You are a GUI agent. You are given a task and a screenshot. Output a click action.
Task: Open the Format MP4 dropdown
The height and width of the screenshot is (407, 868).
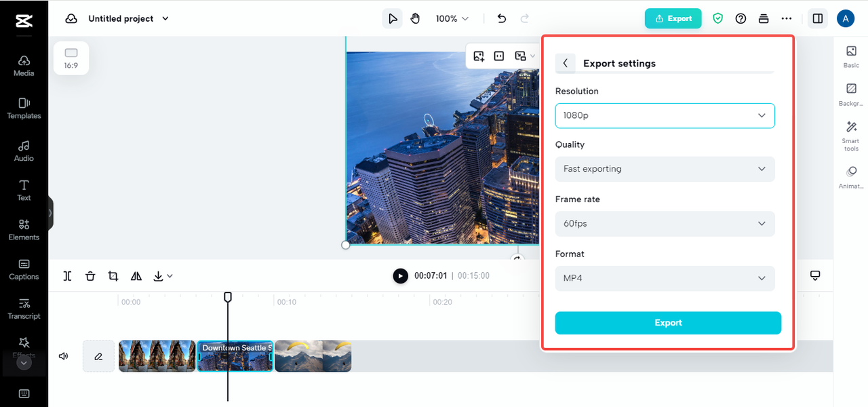click(665, 278)
